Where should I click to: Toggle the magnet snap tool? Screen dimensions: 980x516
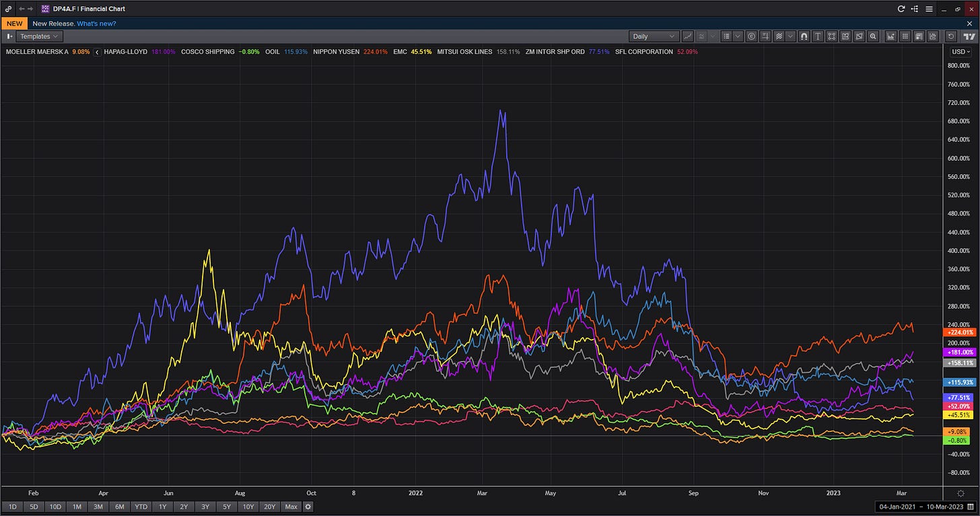click(804, 36)
